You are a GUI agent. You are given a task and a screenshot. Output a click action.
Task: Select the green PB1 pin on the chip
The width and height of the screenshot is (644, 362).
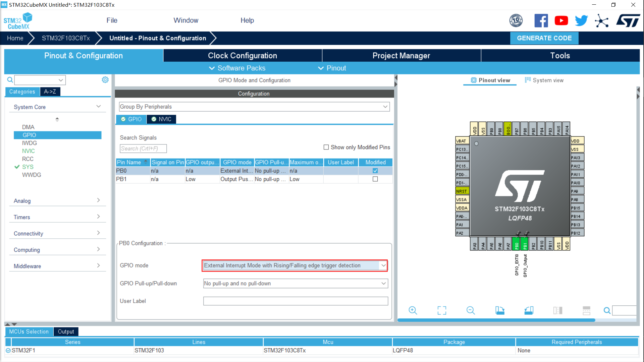(x=525, y=244)
